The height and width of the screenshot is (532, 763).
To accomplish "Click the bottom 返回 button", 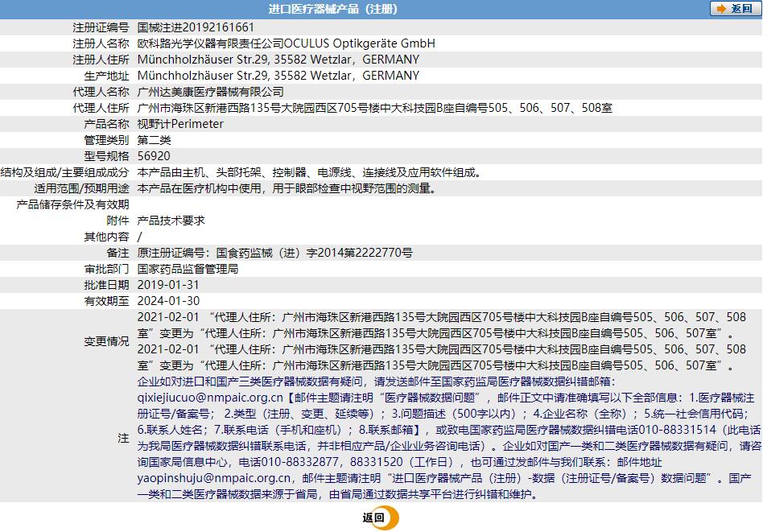I will 381,518.
